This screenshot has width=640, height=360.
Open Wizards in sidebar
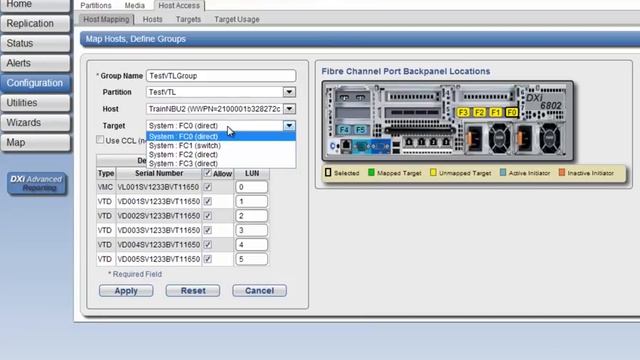click(x=36, y=122)
